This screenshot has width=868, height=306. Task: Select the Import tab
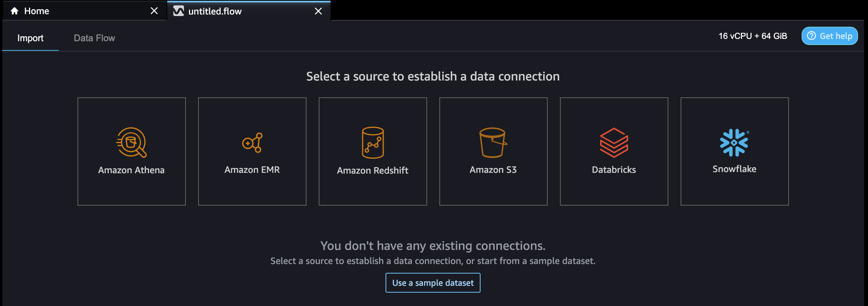pos(30,38)
